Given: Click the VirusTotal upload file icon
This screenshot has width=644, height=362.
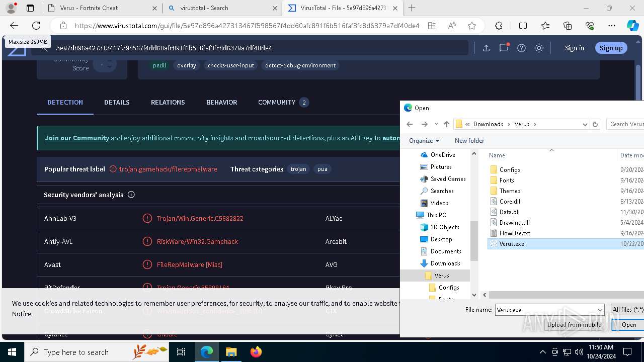Looking at the screenshot, I should click(486, 48).
